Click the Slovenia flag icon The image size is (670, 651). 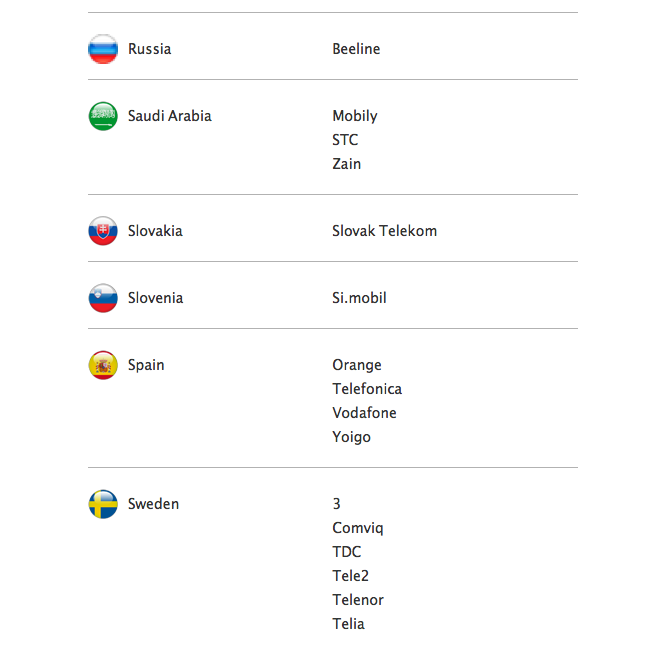103,298
